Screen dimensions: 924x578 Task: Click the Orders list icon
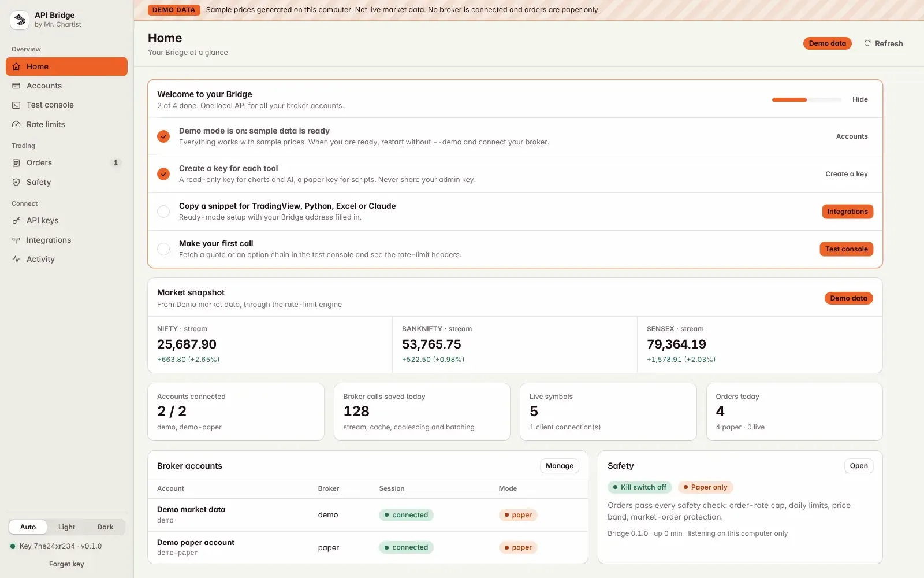click(x=16, y=163)
